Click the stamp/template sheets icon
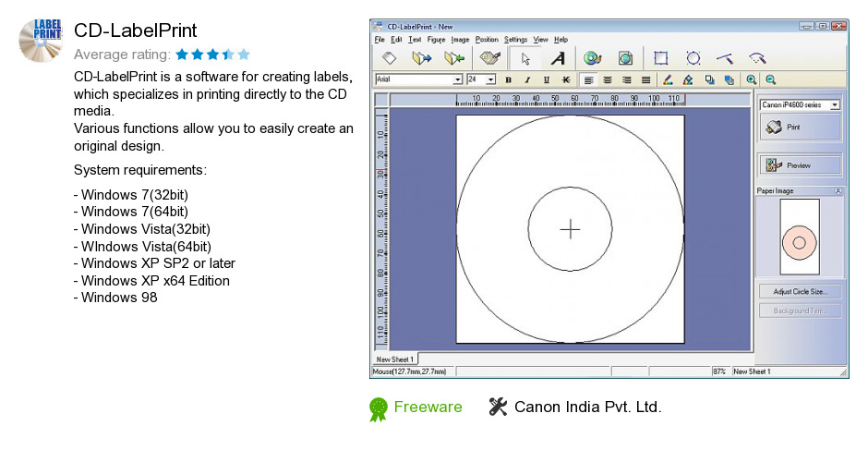The width and height of the screenshot is (868, 450). (490, 58)
